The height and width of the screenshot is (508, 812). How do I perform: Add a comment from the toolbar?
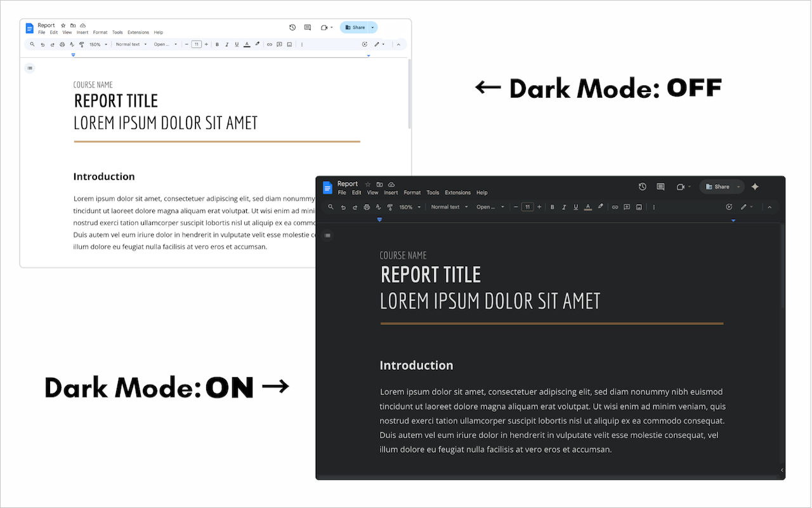(627, 206)
